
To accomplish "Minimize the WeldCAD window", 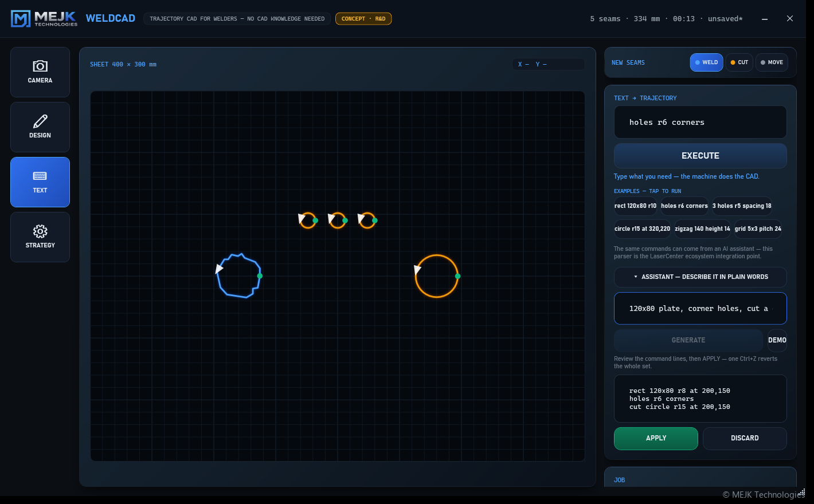I will (x=765, y=19).
